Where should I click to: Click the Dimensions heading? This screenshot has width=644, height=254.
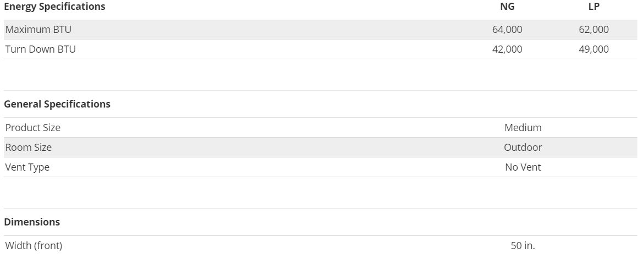click(32, 222)
